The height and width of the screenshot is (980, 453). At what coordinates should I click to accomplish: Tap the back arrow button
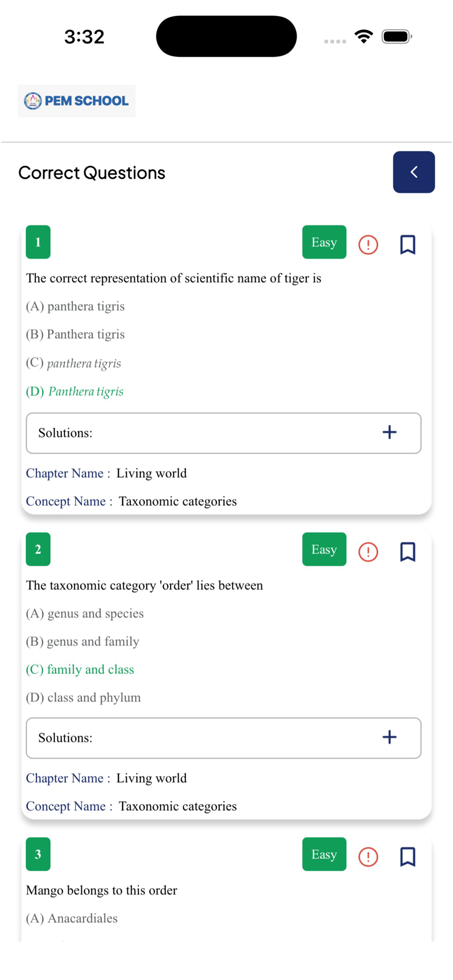pyautogui.click(x=413, y=172)
